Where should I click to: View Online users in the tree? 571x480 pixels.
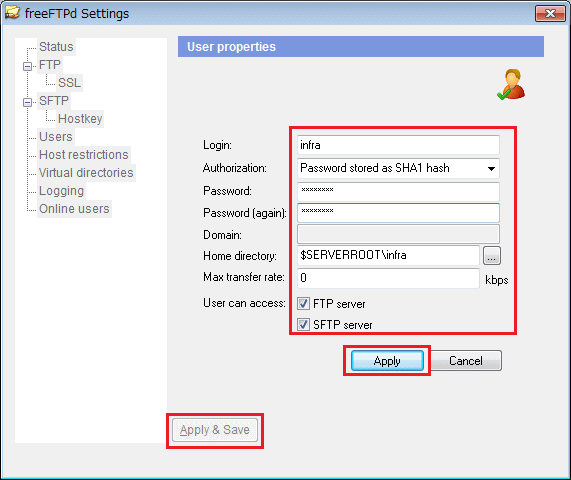coord(74,209)
